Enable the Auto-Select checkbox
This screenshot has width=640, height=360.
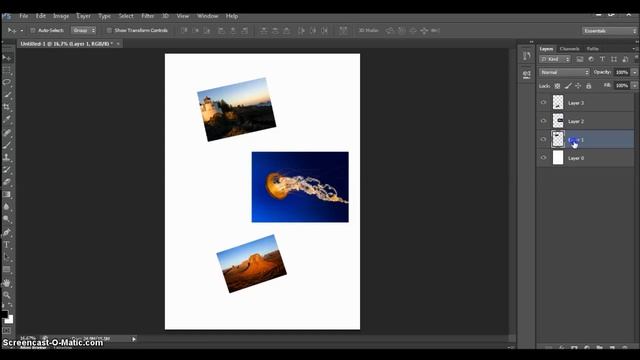33,31
